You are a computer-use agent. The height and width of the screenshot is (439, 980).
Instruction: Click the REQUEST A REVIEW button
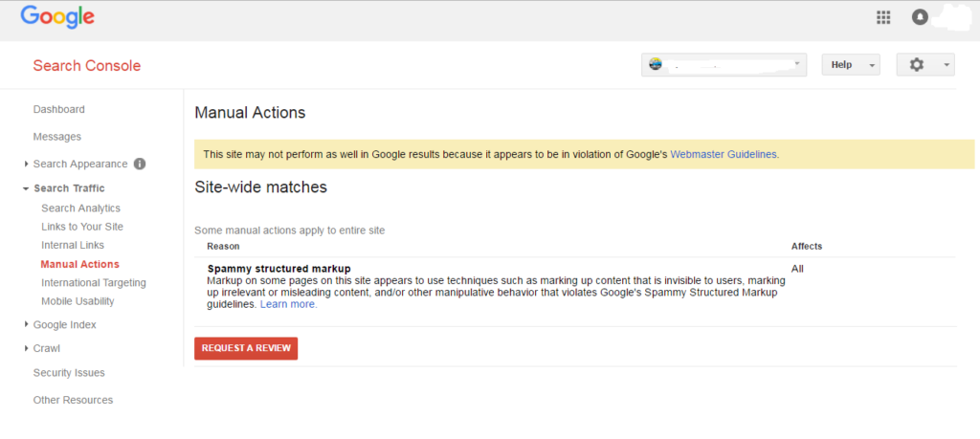[246, 348]
